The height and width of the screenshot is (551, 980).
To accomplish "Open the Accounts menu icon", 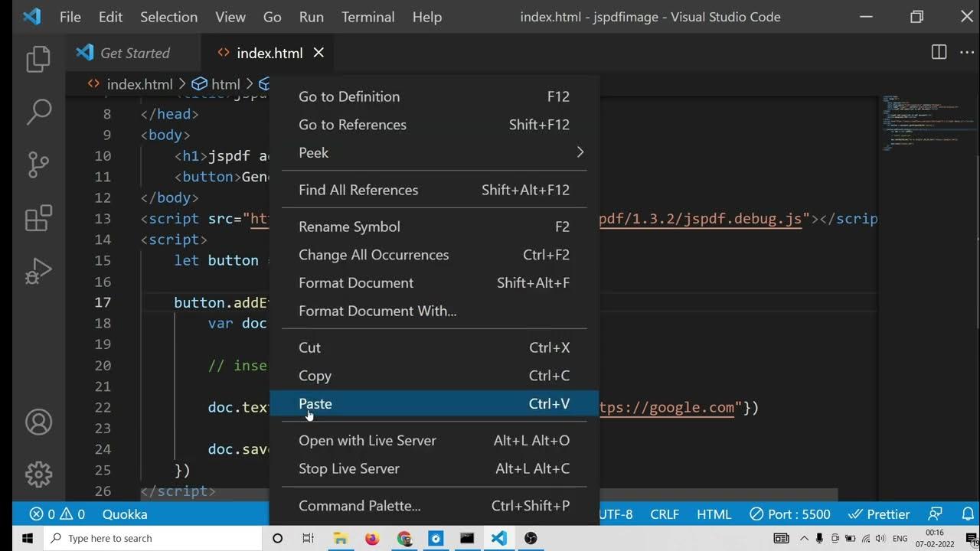I will click(x=38, y=422).
